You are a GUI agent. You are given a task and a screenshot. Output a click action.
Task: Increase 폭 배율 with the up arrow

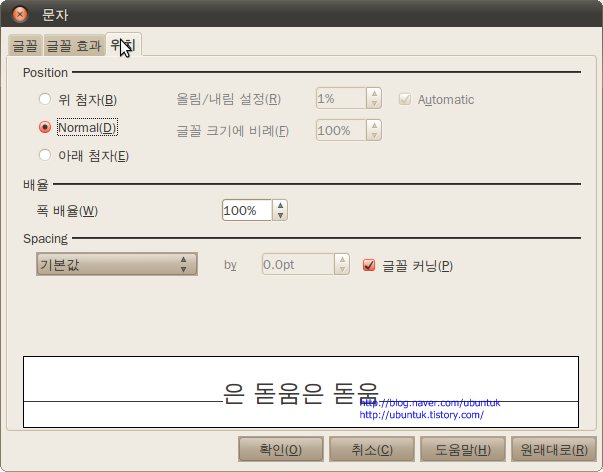(x=280, y=205)
